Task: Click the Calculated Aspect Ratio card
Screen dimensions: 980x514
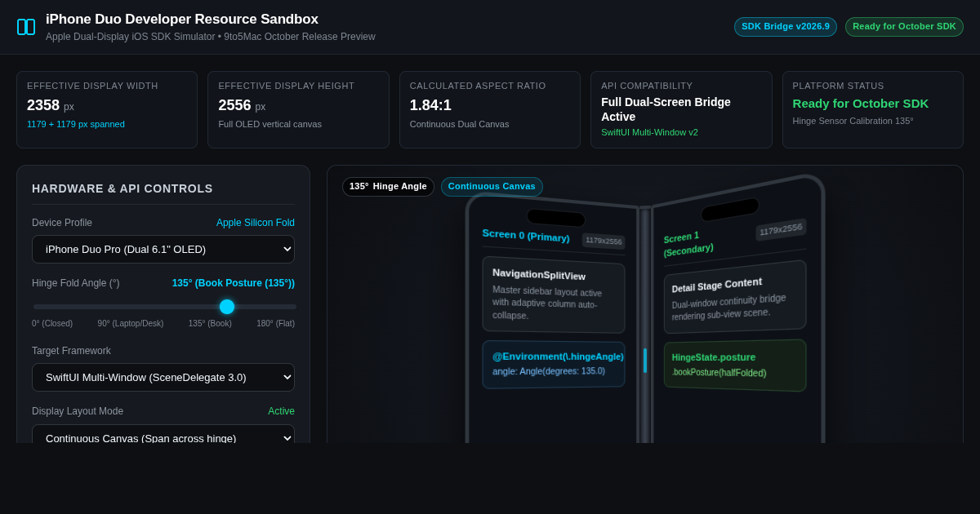Action: (490, 109)
